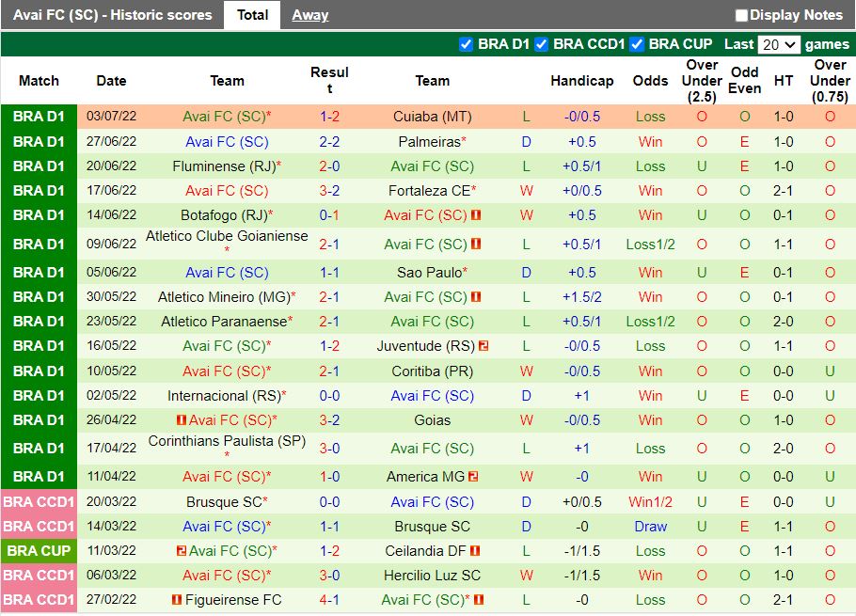Uncheck the BRA D1 filter

tap(466, 43)
